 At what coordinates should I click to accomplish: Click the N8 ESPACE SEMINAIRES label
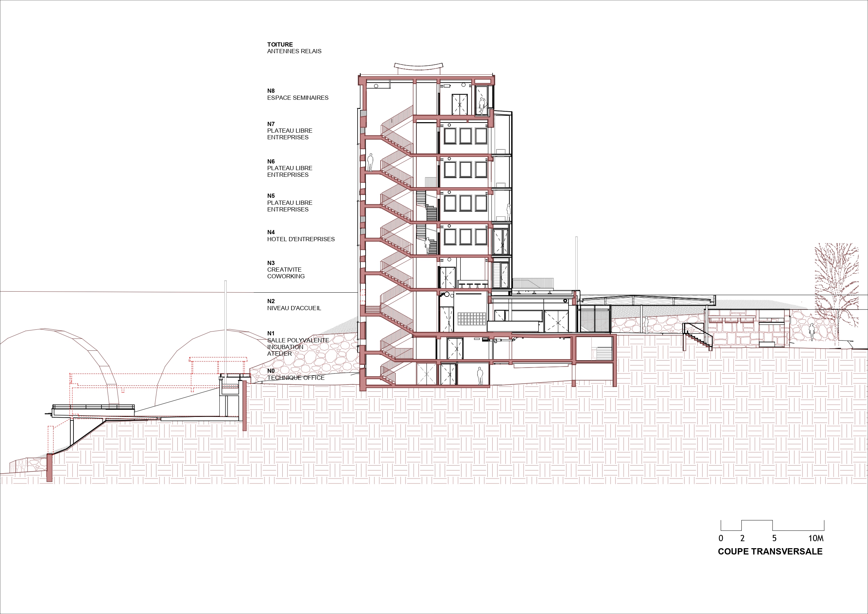click(x=297, y=95)
